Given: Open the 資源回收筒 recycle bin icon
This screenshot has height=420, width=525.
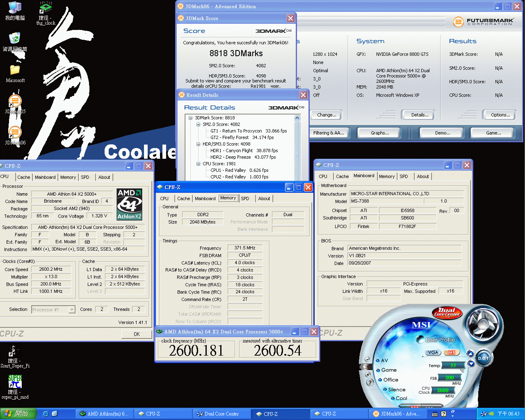Looking at the screenshot, I should pyautogui.click(x=15, y=42).
